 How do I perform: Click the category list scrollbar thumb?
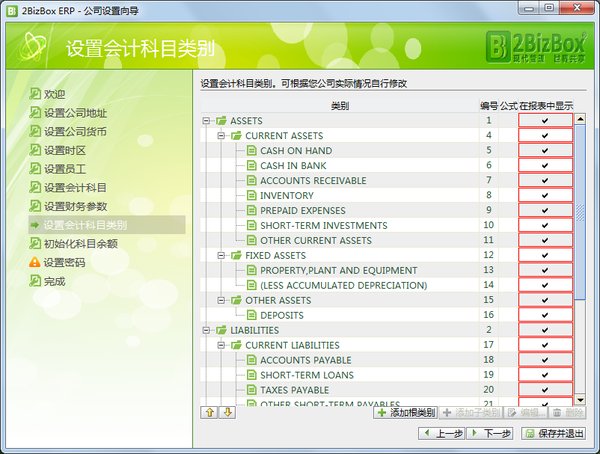click(x=580, y=212)
